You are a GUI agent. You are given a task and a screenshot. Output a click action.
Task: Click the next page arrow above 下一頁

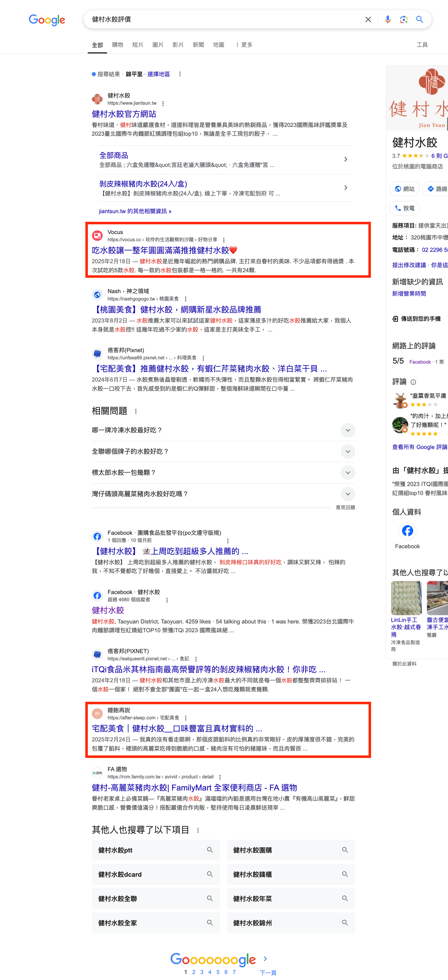point(265,959)
